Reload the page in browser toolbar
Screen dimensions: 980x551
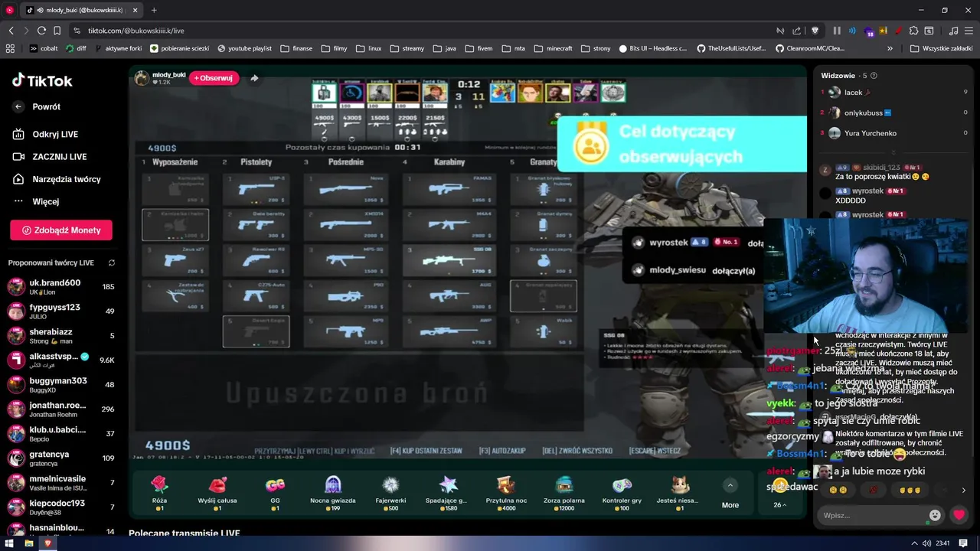point(41,31)
